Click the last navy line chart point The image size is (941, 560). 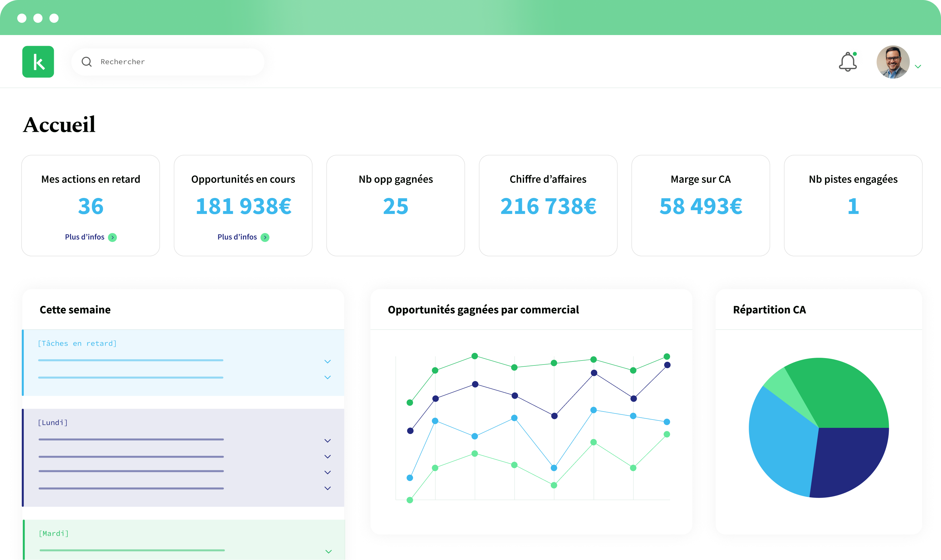(667, 365)
